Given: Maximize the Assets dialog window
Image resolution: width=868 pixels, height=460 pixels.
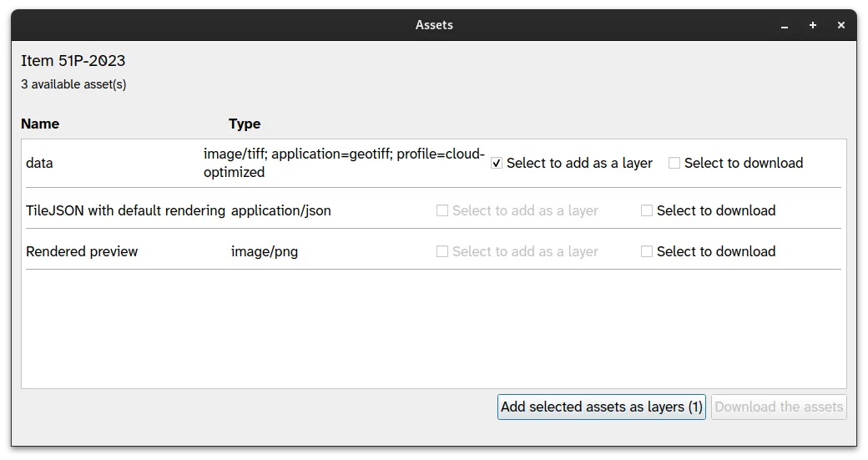Looking at the screenshot, I should click(x=812, y=26).
